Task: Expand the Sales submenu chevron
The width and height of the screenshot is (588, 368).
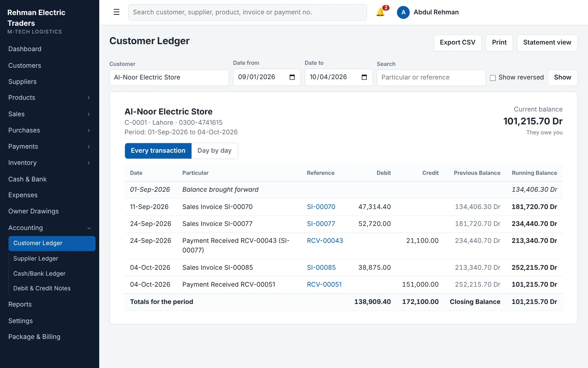Action: coord(89,114)
